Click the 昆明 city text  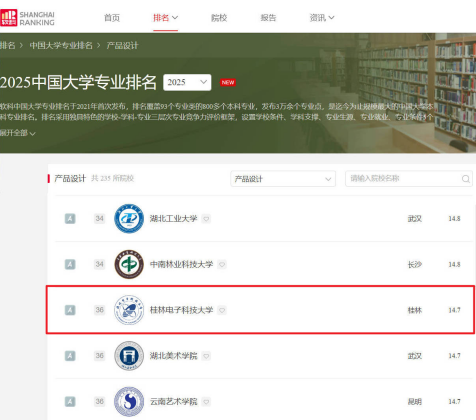(415, 401)
